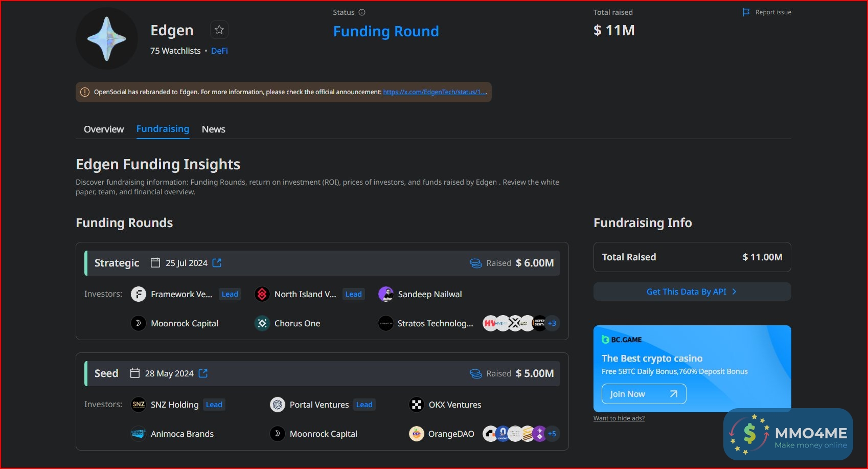Click the Lead badge next to Framework Ventures
The image size is (868, 469).
tap(230, 294)
